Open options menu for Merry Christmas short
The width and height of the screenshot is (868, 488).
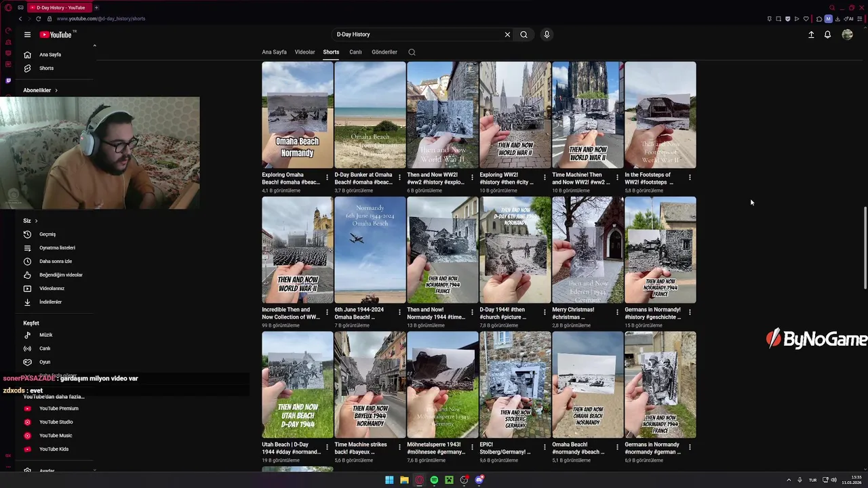pos(617,312)
